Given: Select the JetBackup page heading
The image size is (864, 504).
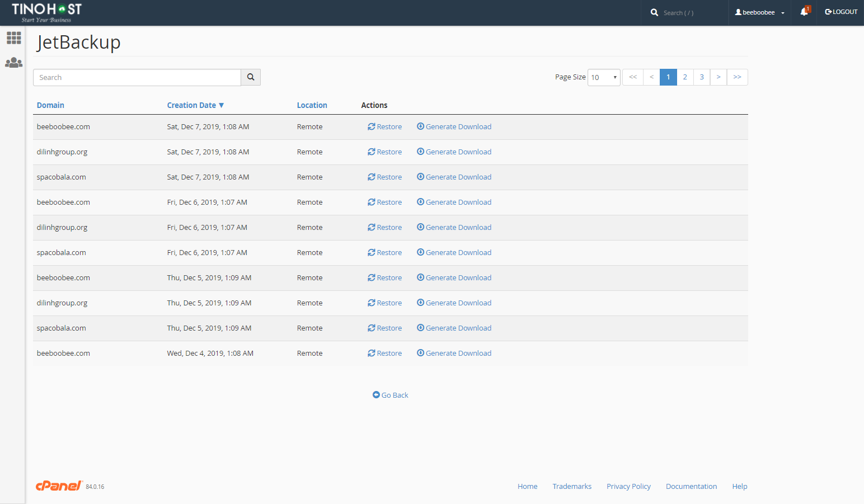Looking at the screenshot, I should pyautogui.click(x=78, y=43).
